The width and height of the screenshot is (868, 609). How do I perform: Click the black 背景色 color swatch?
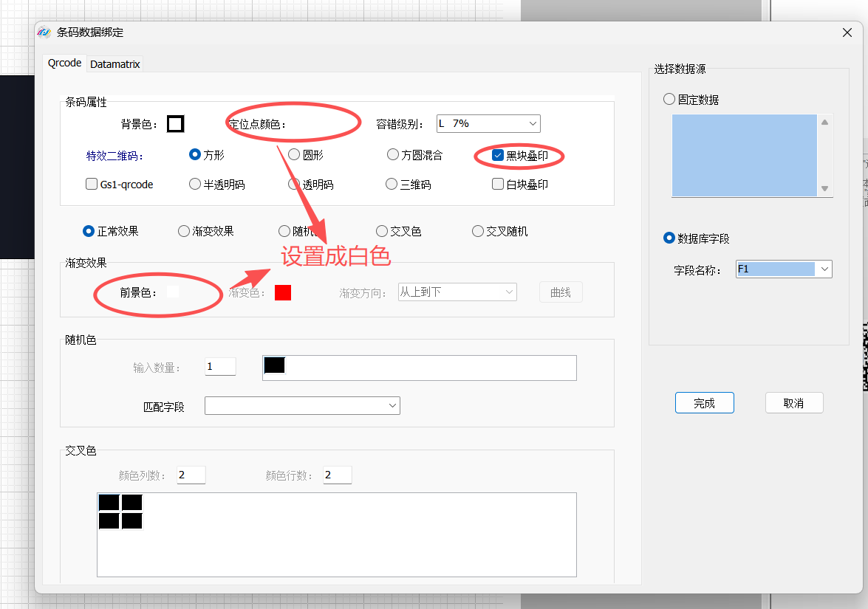click(175, 123)
